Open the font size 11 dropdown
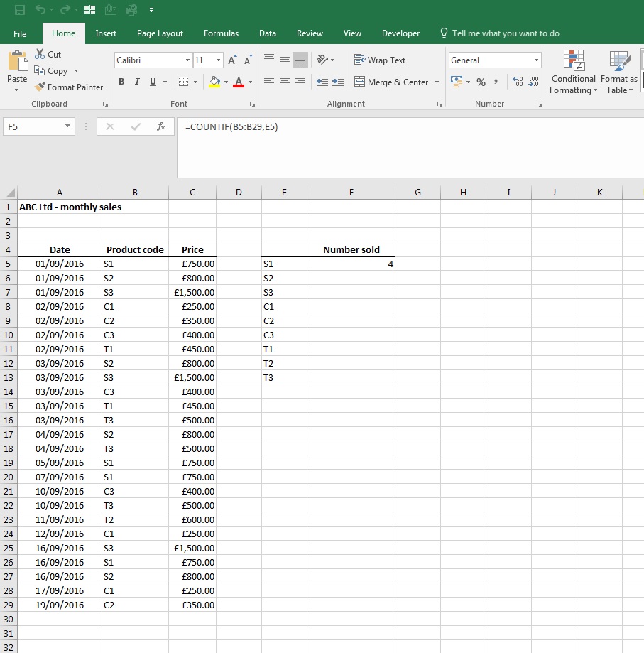This screenshot has width=644, height=653. [219, 60]
